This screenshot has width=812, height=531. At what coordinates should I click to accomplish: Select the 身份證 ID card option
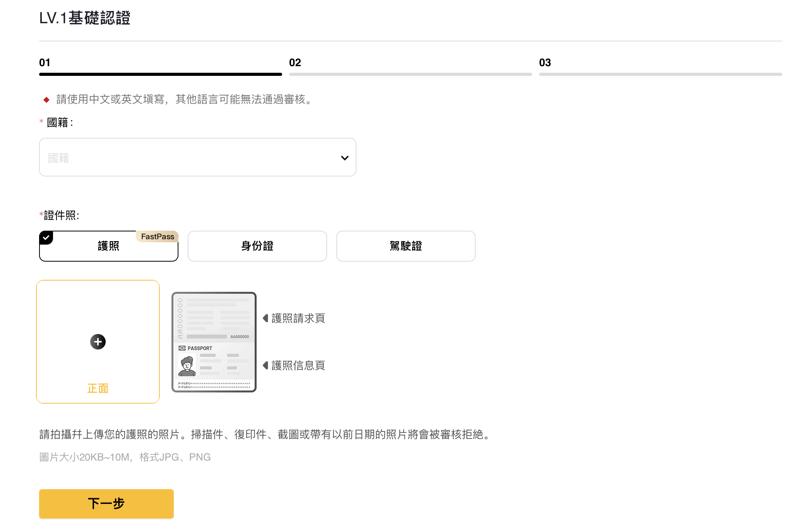tap(257, 246)
